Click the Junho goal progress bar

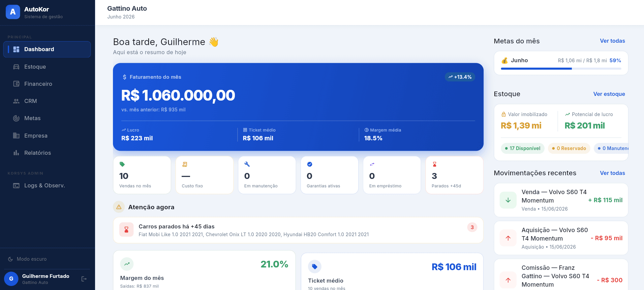pos(561,69)
